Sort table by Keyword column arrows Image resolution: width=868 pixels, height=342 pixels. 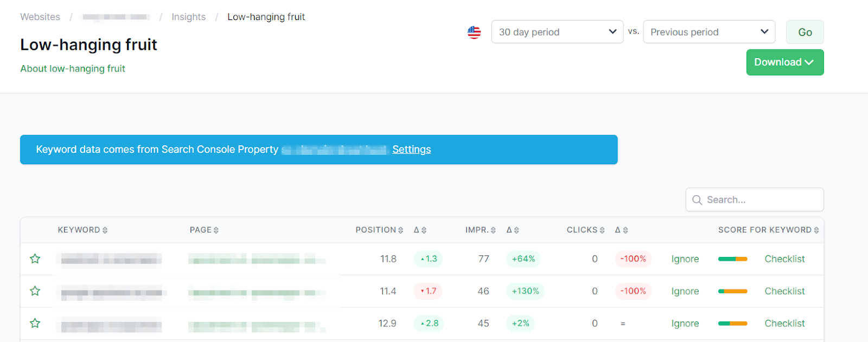(105, 230)
